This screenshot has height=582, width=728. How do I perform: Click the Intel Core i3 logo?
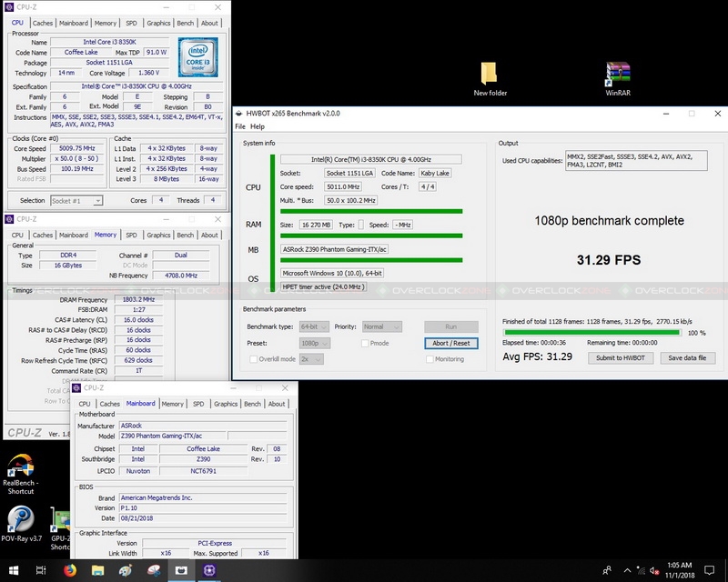[x=197, y=56]
